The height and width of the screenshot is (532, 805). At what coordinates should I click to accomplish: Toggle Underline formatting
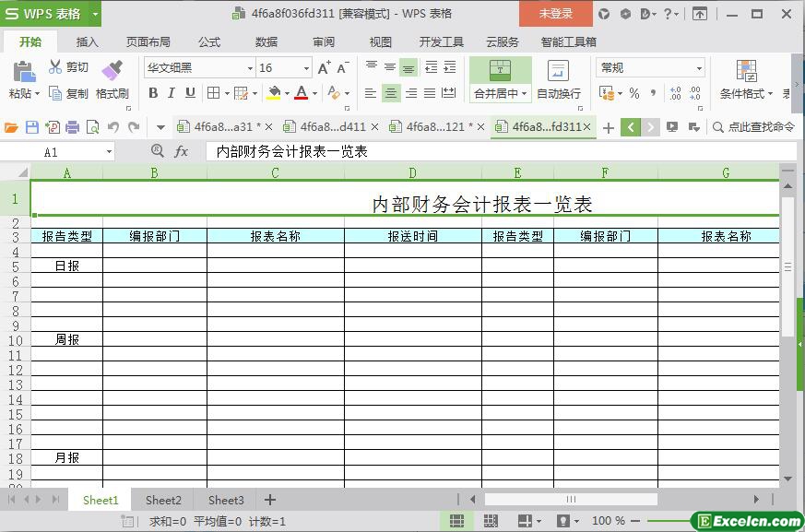190,93
